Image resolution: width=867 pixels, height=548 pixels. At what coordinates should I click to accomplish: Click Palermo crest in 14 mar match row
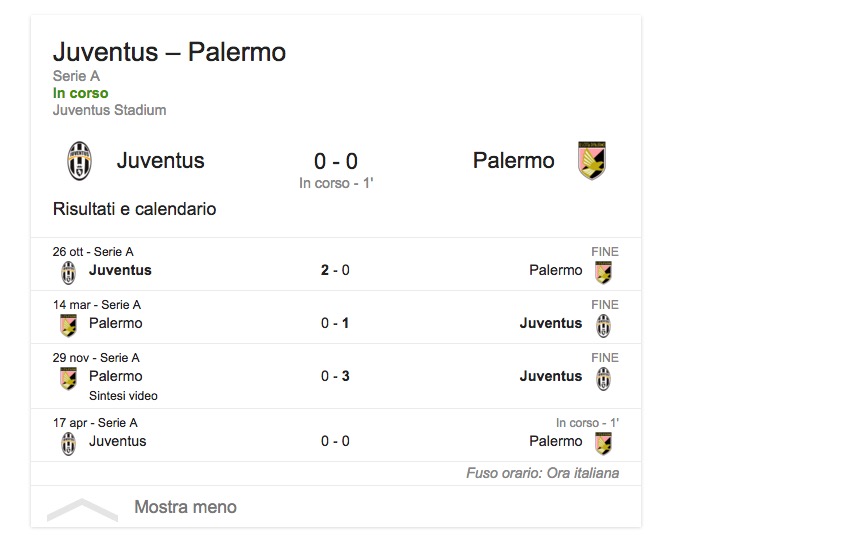coord(68,325)
